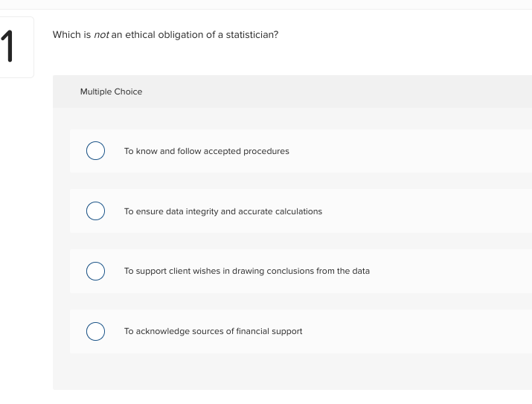
Task: Choose radio button for data integrity answer
Action: [95, 211]
